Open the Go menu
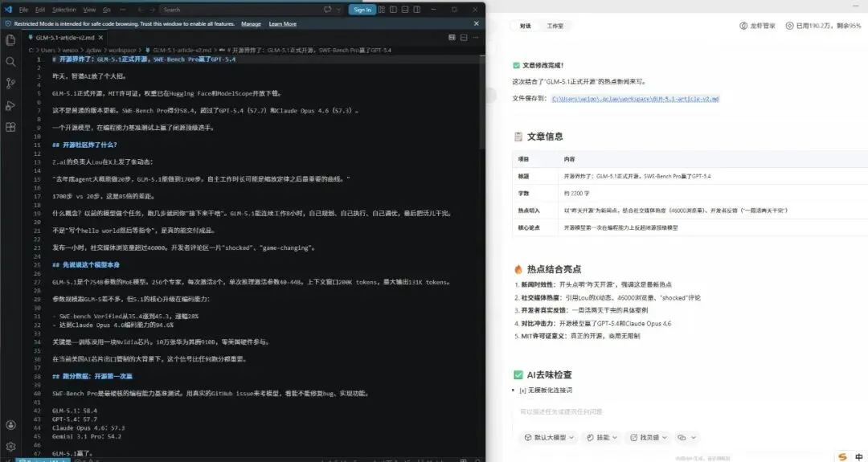Image resolution: width=868 pixels, height=462 pixels. (107, 10)
